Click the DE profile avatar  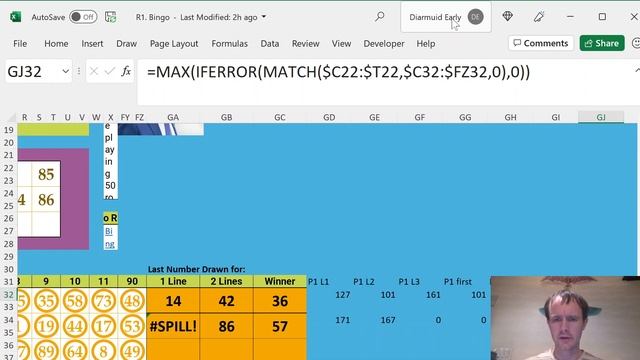point(476,17)
